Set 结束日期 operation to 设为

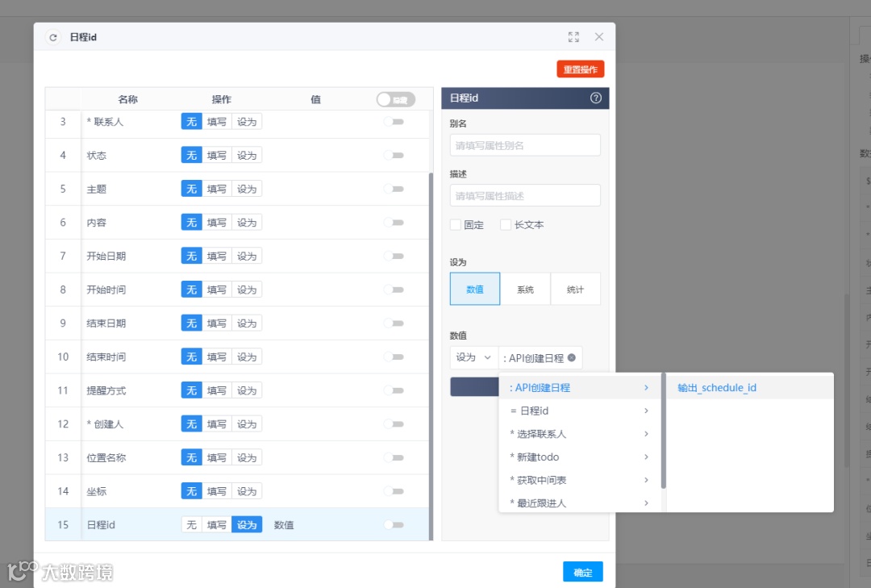pyautogui.click(x=247, y=323)
